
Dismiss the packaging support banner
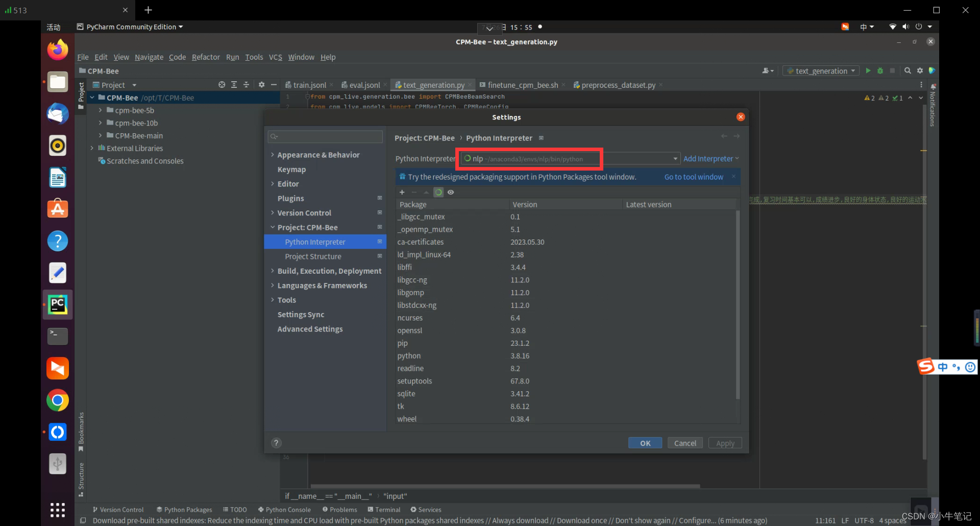pyautogui.click(x=734, y=177)
